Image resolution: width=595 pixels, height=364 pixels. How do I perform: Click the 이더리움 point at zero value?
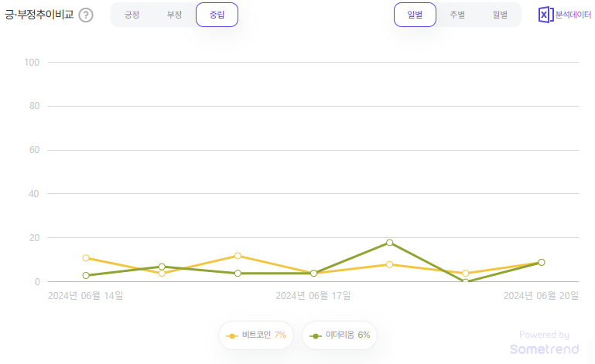coord(465,281)
